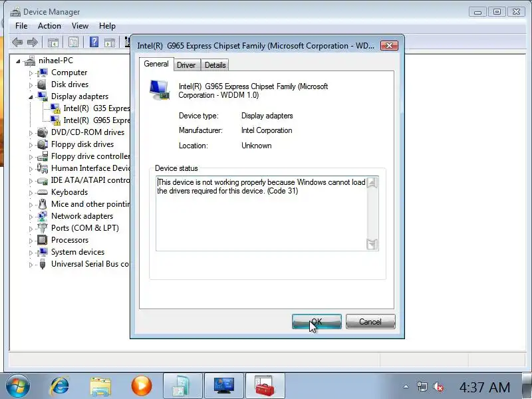Screen dimensions: 532x399
Task: Click the red toolbox taskbar icon
Action: pyautogui.click(x=265, y=386)
